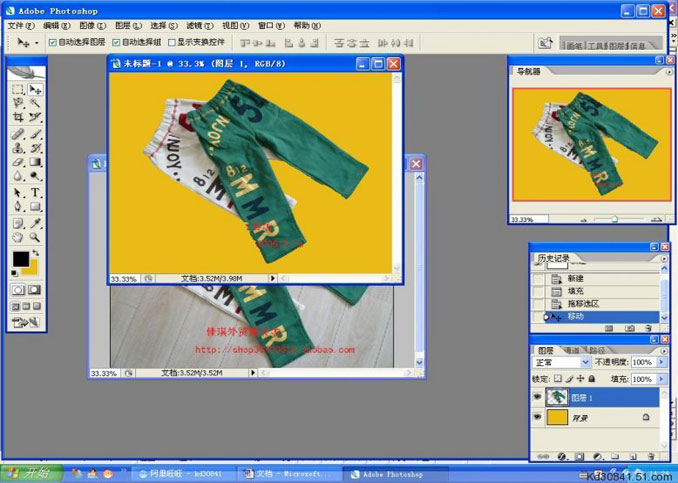The width and height of the screenshot is (678, 483).
Task: Add a layer mask in Layers panel
Action: pos(580,456)
